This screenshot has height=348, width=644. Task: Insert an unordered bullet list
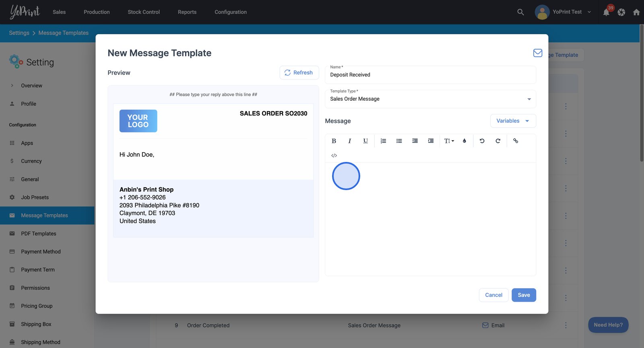click(x=399, y=141)
